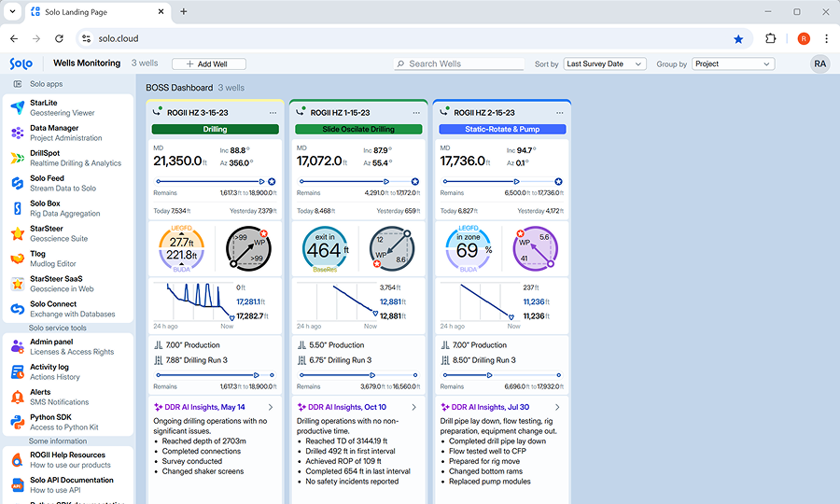Viewport: 840px width, 504px height.
Task: Click MD progress slider on ROGII HZ 3-15-23
Action: tap(216, 182)
